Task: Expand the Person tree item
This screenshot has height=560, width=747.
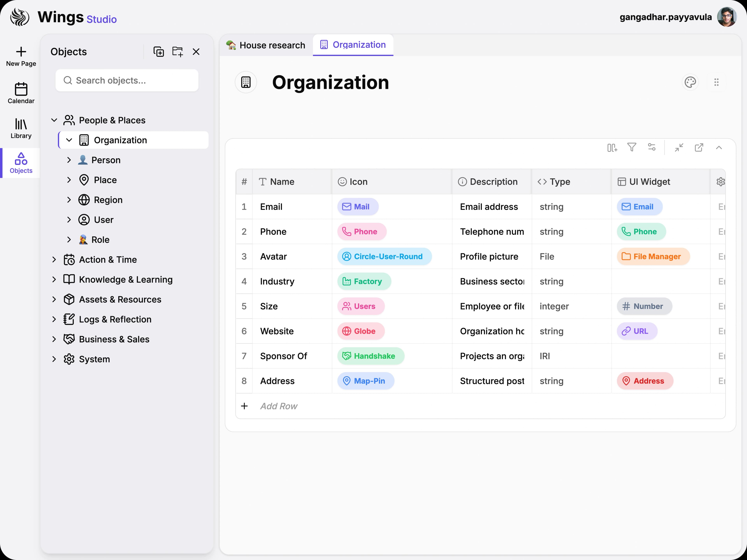Action: coord(70,160)
